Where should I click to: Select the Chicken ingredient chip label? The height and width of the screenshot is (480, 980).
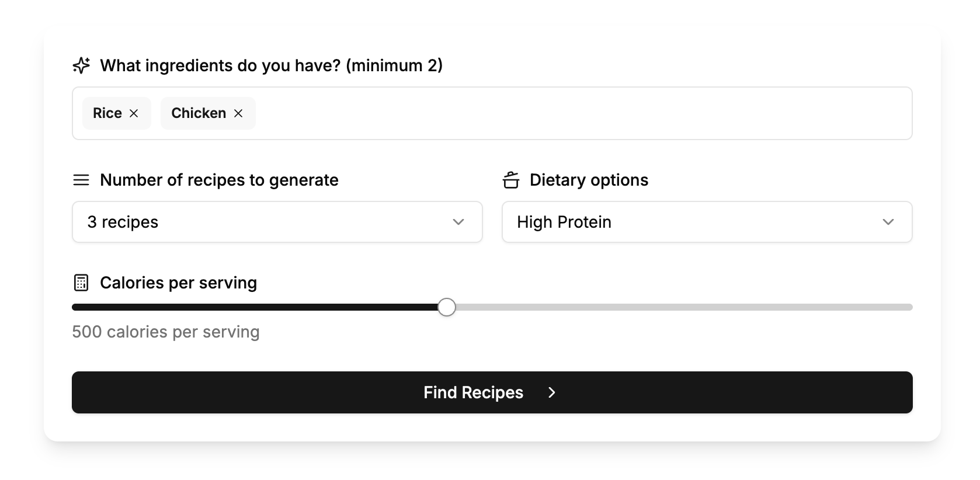(199, 113)
